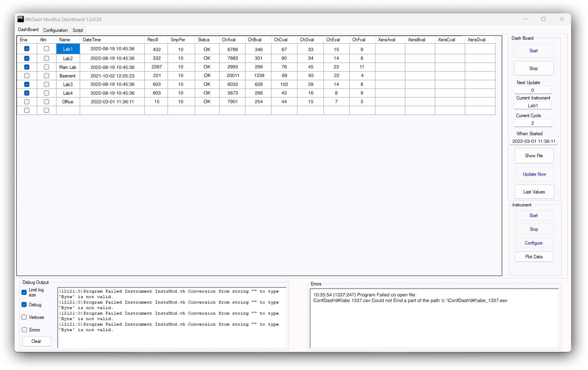Toggle the Limit log size checkbox
588x370 pixels.
click(x=24, y=292)
